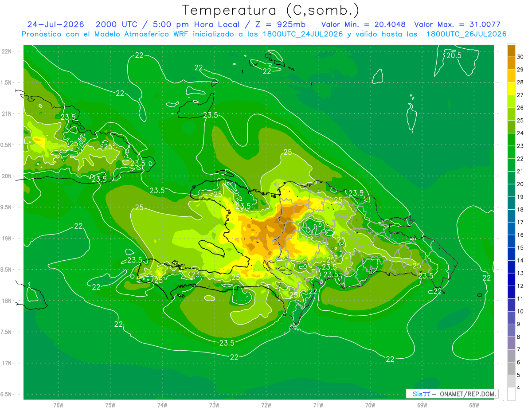
Task: Click the '22N' latitude axis label
Action: (6, 51)
